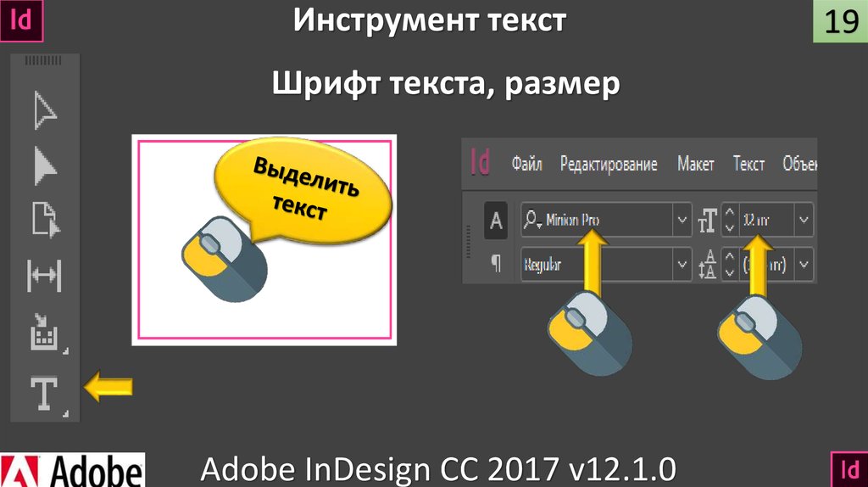Image resolution: width=868 pixels, height=487 pixels.
Task: Click Character Formatting Controls A icon
Action: [x=495, y=221]
